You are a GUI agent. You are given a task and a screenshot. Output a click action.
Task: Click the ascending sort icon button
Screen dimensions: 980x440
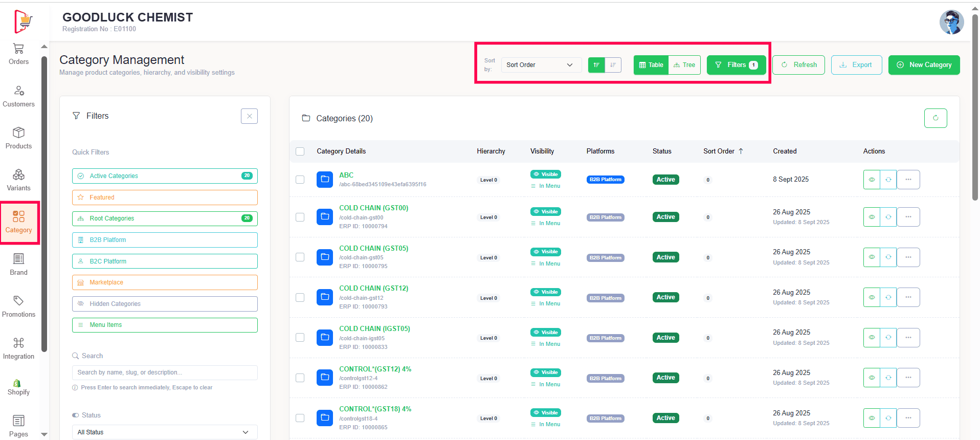click(x=596, y=65)
